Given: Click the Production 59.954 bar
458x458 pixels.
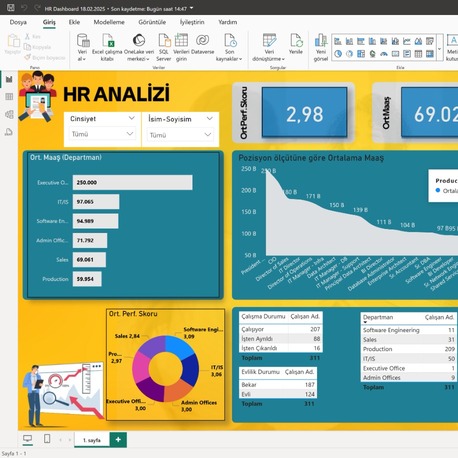Looking at the screenshot, I should coord(87,279).
